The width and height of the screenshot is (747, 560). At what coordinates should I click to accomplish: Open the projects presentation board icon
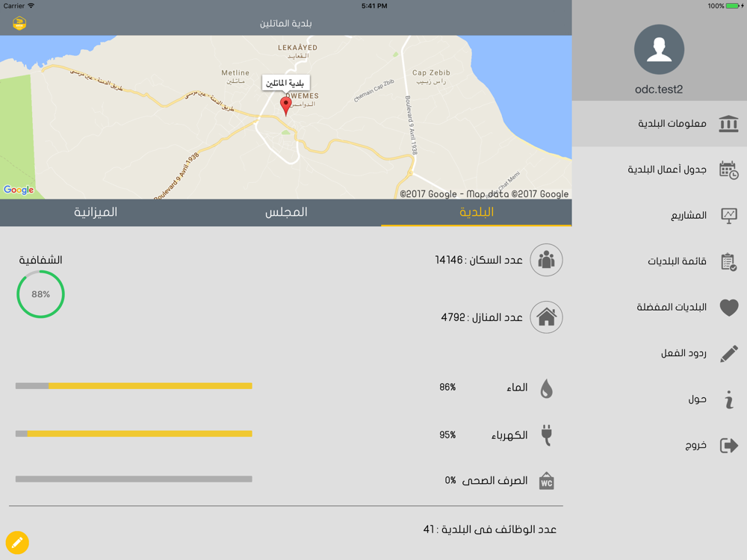pyautogui.click(x=729, y=216)
